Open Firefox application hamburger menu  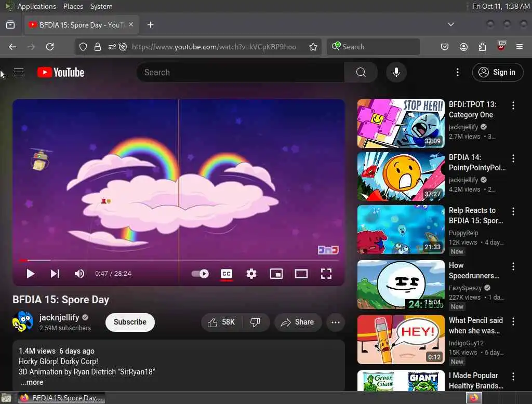520,47
